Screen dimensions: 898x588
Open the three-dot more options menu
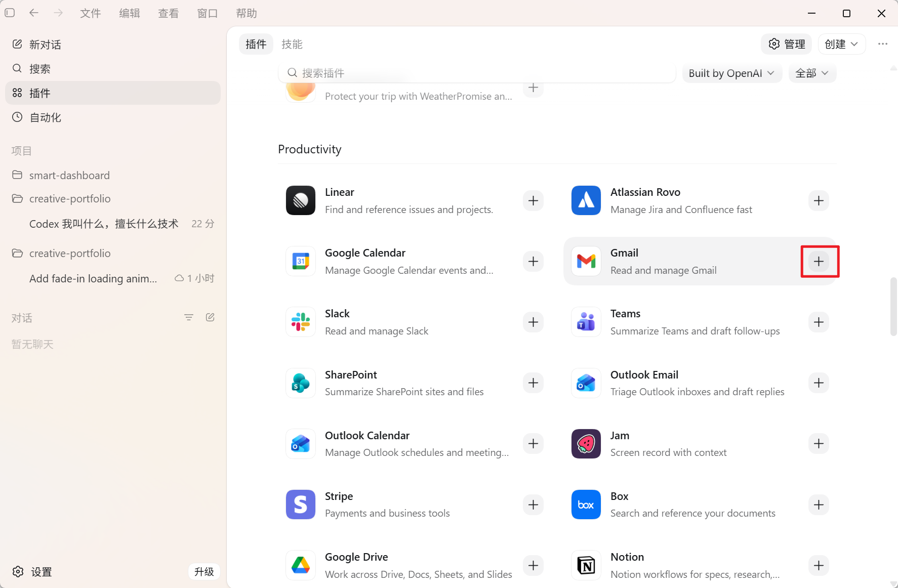[x=883, y=44]
